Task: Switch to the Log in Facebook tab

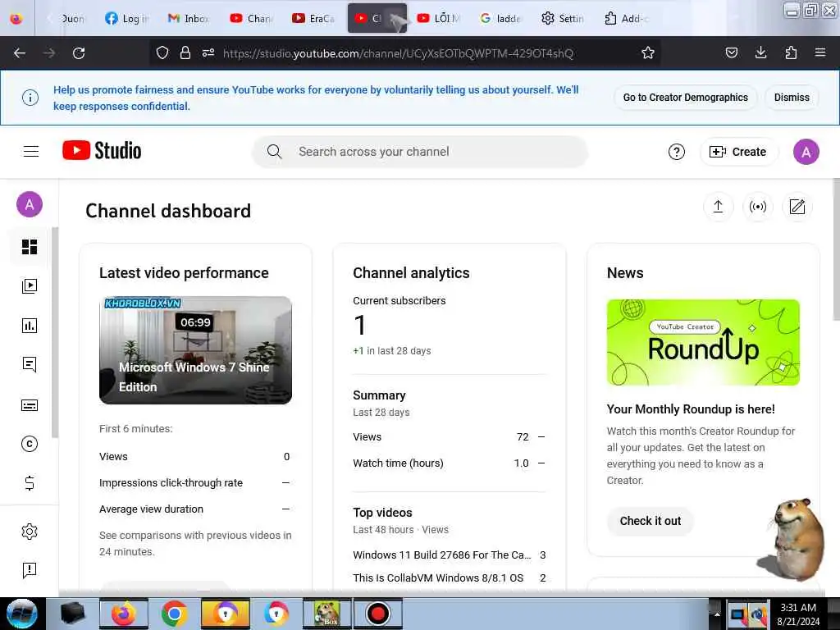Action: [127, 19]
